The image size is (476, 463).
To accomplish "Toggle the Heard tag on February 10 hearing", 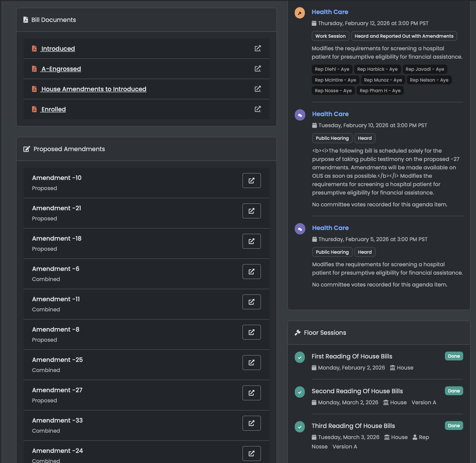I will coord(365,138).
